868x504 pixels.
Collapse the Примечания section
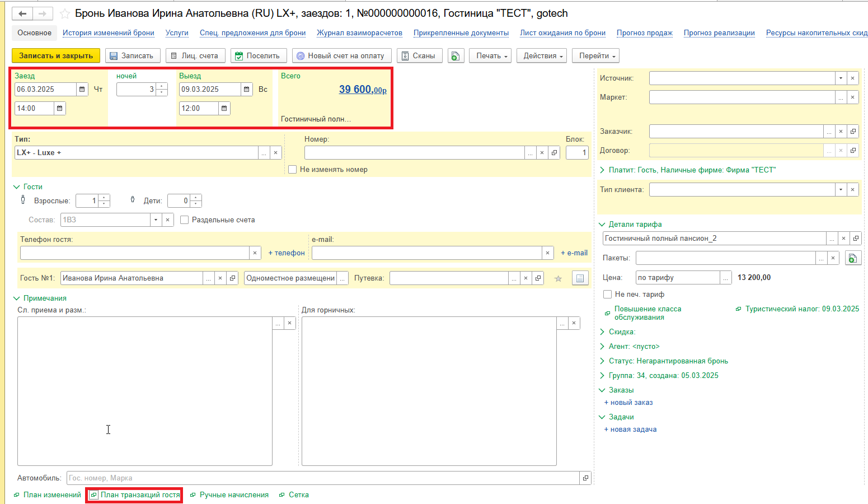(x=16, y=298)
